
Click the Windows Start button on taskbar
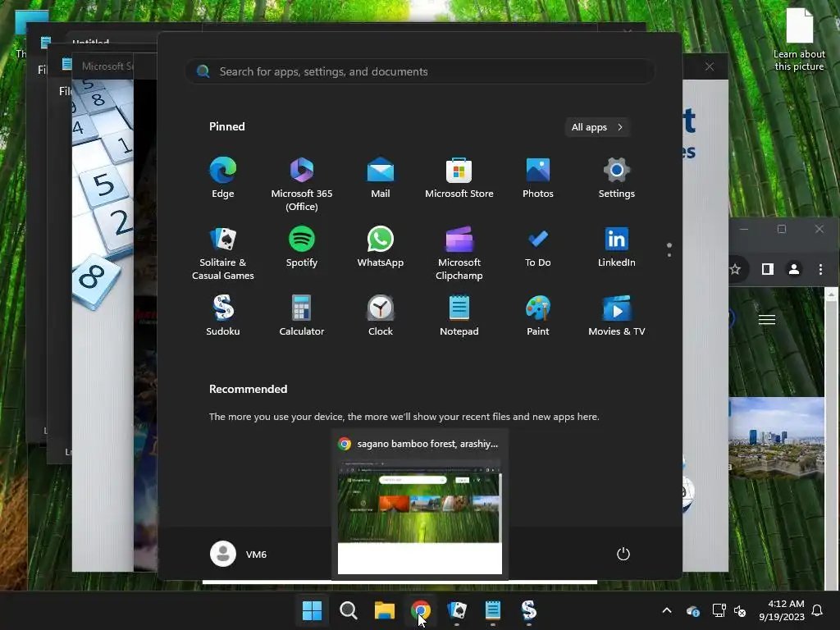click(x=312, y=610)
